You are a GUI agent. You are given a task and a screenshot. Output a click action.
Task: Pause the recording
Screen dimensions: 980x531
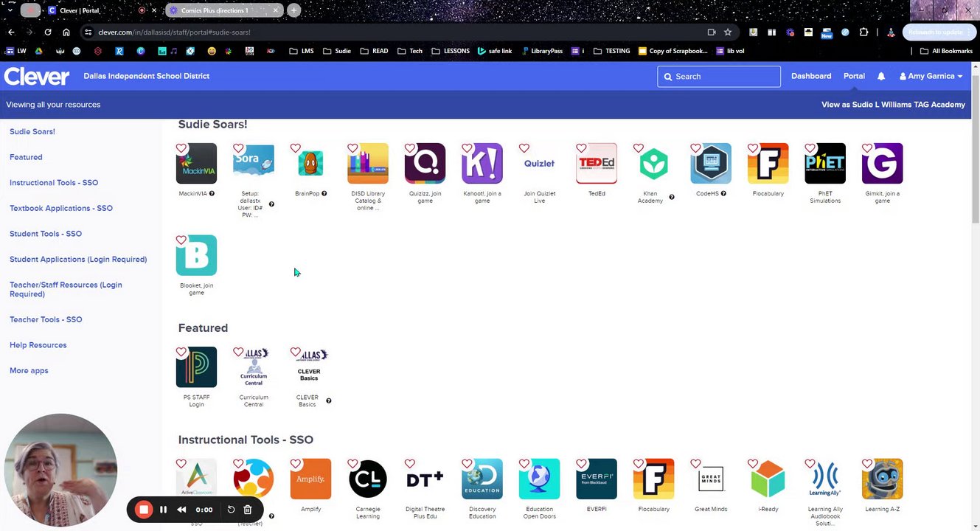click(163, 510)
